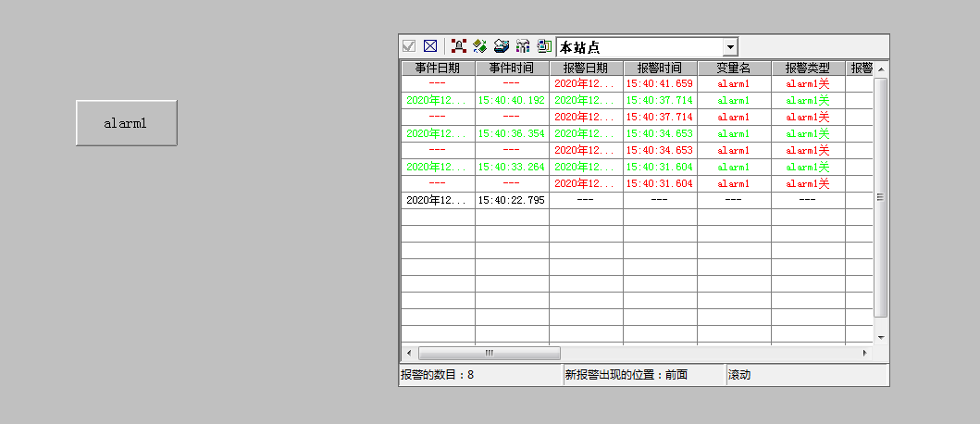
Task: Click the alarm date in the 15:40:41.659 row
Action: pos(587,84)
